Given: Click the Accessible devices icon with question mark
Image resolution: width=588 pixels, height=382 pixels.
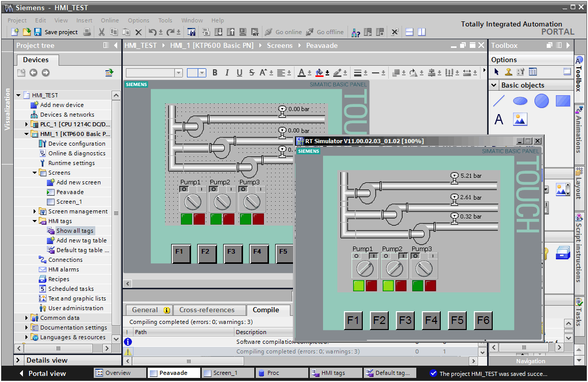Looking at the screenshot, I should pos(356,33).
